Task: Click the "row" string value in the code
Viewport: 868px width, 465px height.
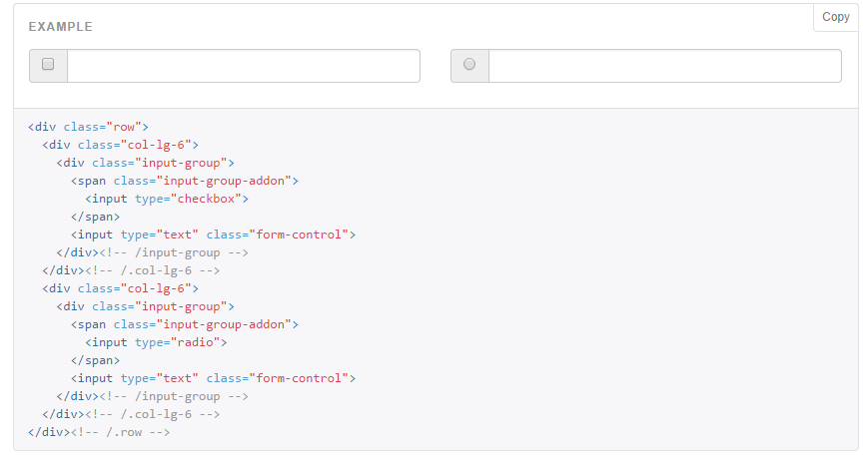Action: click(x=130, y=127)
